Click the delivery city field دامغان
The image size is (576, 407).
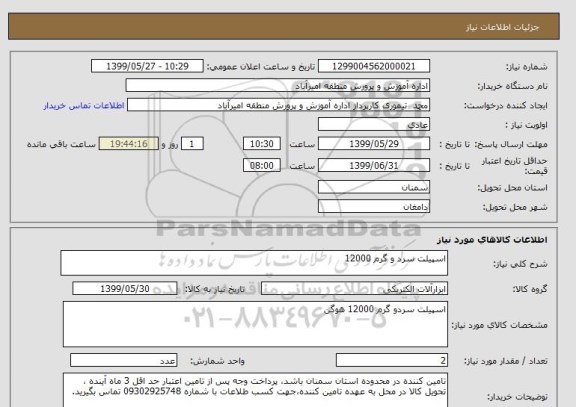pyautogui.click(x=374, y=207)
